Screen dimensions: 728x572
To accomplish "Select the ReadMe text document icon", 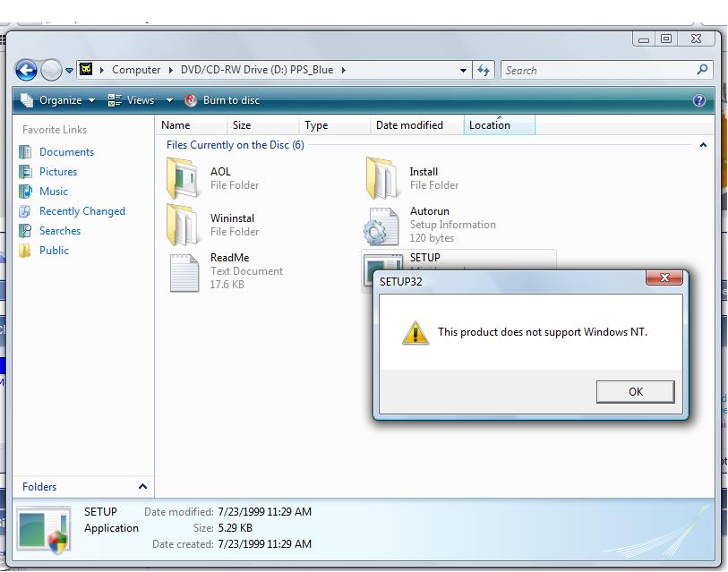I will tap(183, 271).
